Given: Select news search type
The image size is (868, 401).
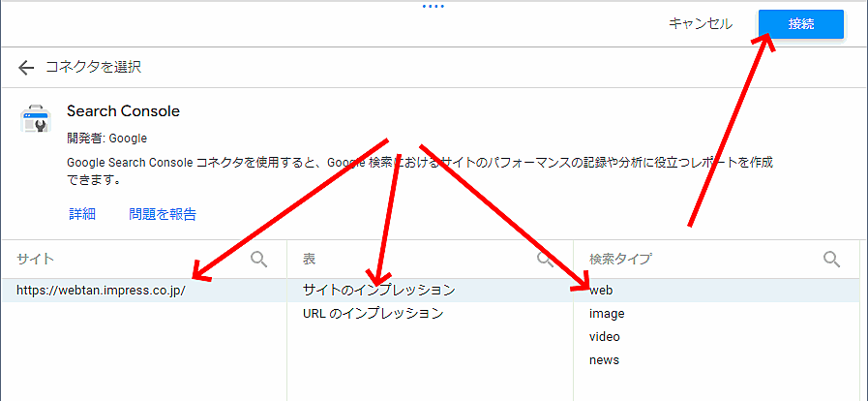Looking at the screenshot, I should [x=604, y=359].
